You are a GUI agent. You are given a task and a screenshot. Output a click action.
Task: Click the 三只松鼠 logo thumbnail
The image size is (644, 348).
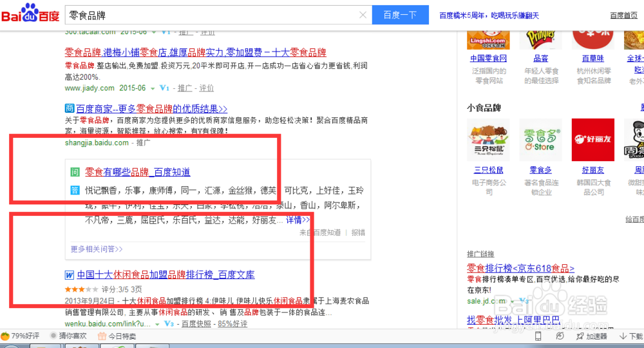click(488, 140)
